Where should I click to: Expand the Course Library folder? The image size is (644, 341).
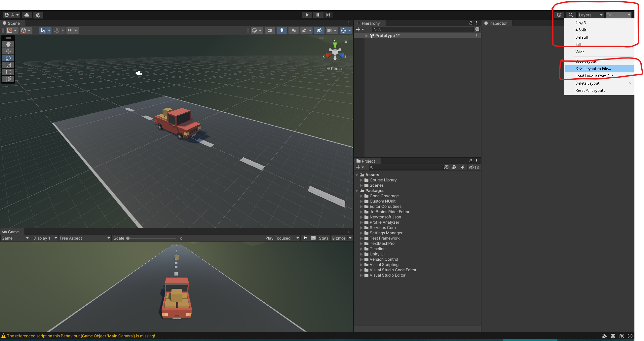(361, 180)
